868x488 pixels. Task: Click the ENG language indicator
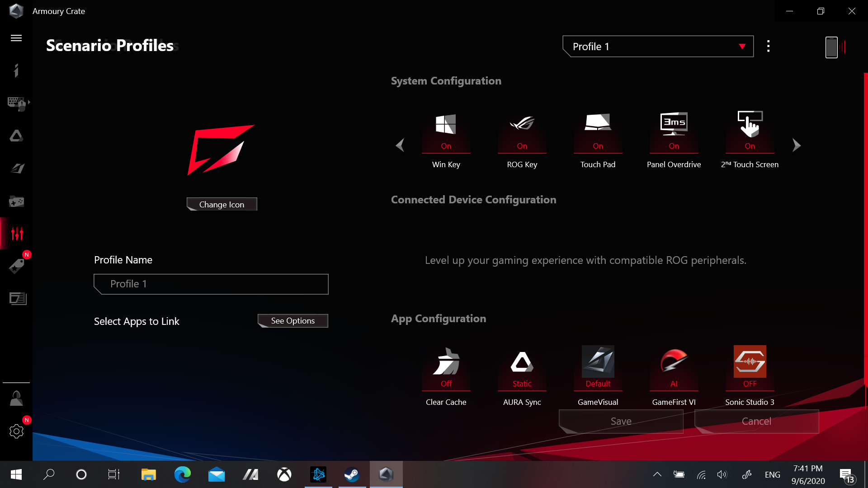tap(773, 474)
